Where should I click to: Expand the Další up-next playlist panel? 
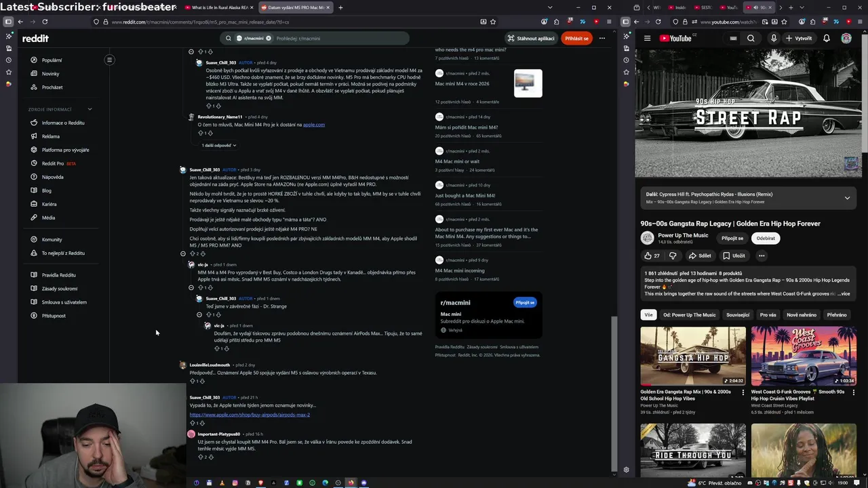[x=847, y=198]
